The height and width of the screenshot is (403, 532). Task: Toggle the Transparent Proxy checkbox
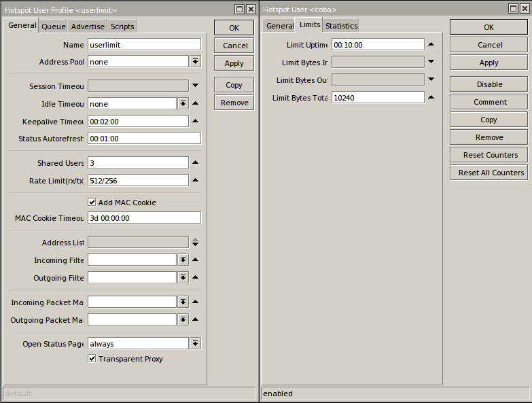(92, 358)
